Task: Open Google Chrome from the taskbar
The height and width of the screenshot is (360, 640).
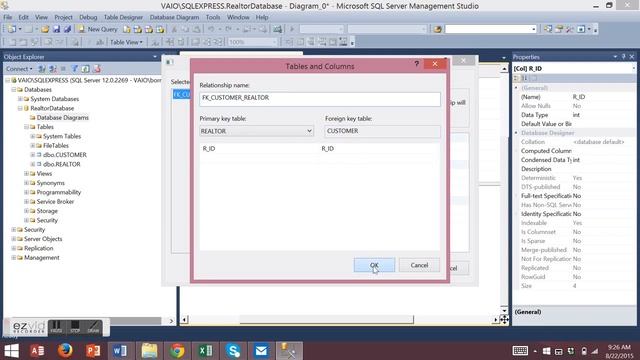Action: coord(177,351)
